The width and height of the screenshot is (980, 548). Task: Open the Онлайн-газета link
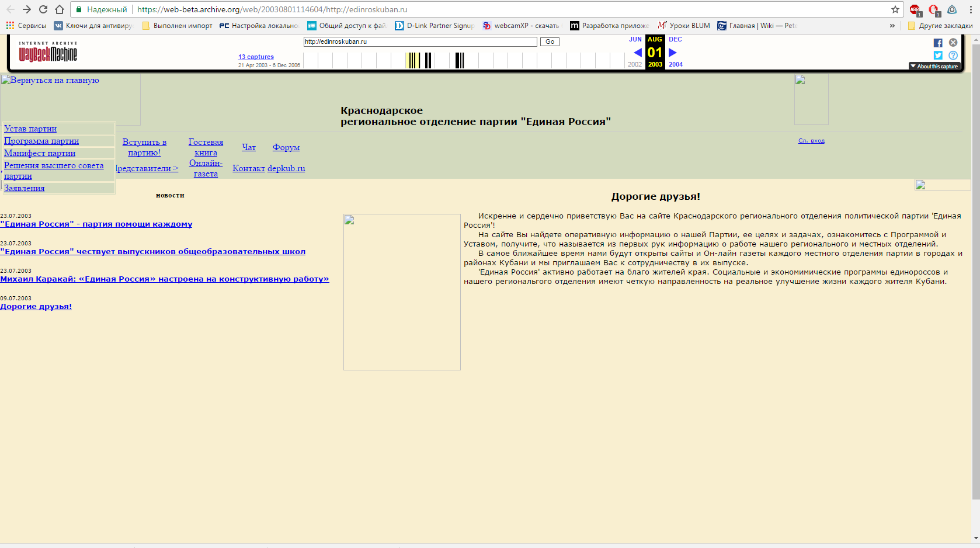click(206, 168)
